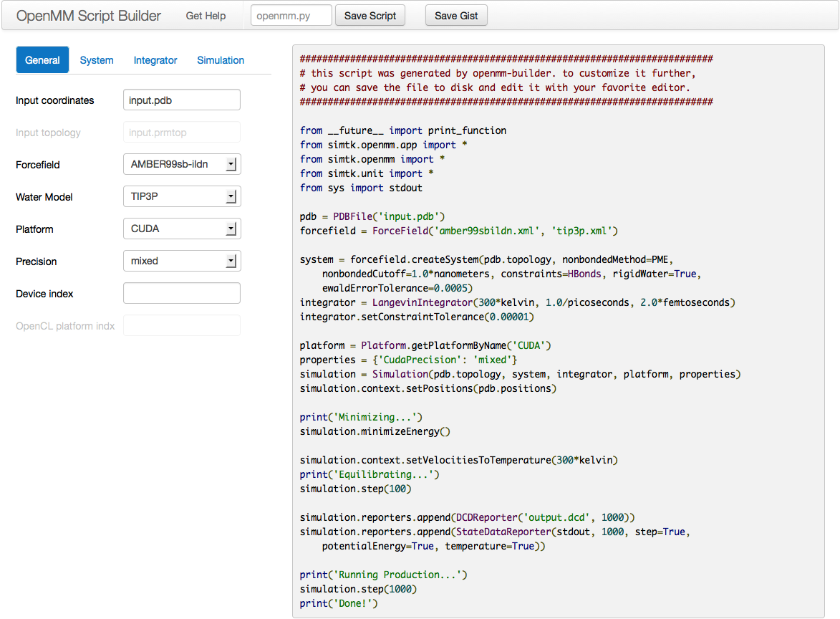Image resolution: width=840 pixels, height=619 pixels.
Task: Click the 'Input coordinates' label
Action: 54,100
